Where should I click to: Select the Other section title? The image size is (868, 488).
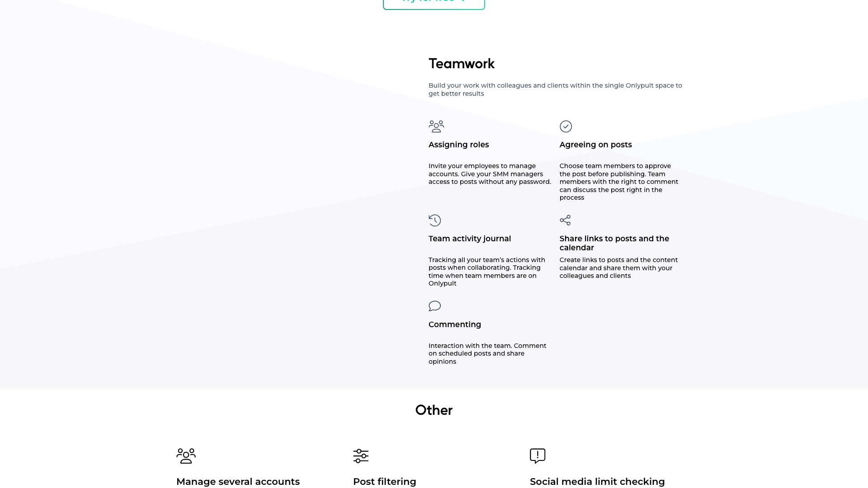(434, 410)
